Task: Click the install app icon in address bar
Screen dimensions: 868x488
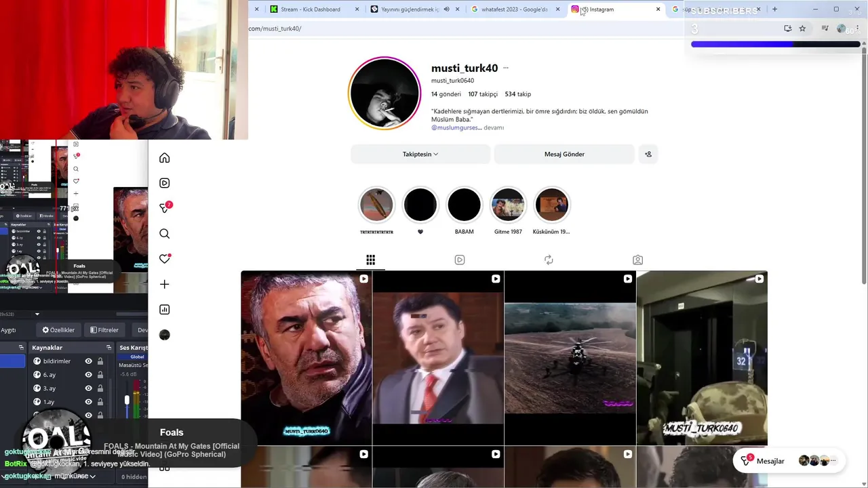Action: [787, 28]
